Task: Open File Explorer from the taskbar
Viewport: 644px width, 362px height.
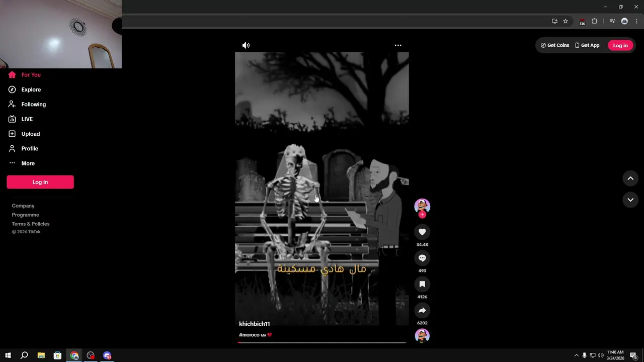Action: [41, 355]
